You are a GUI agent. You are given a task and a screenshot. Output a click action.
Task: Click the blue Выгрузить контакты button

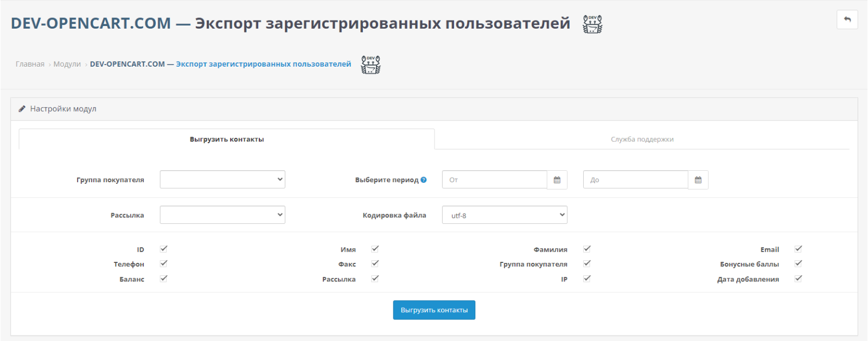434,310
